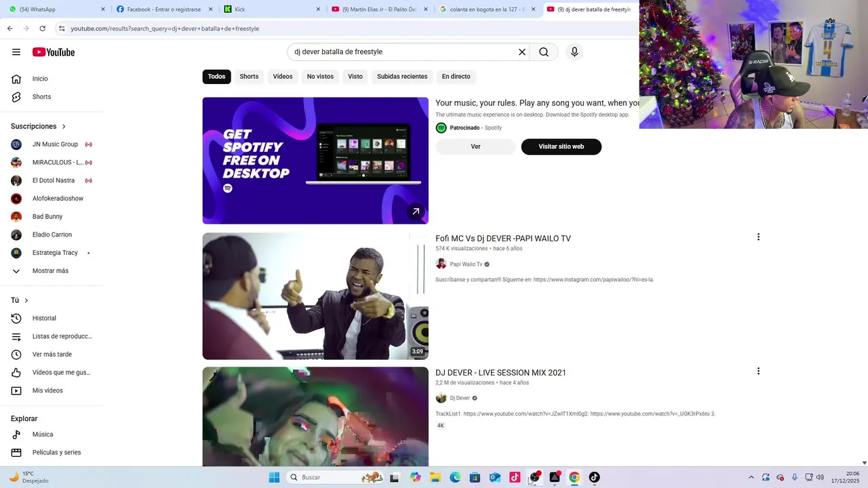Open El Dotol Nastra subscription
The height and width of the screenshot is (488, 868).
(x=53, y=180)
